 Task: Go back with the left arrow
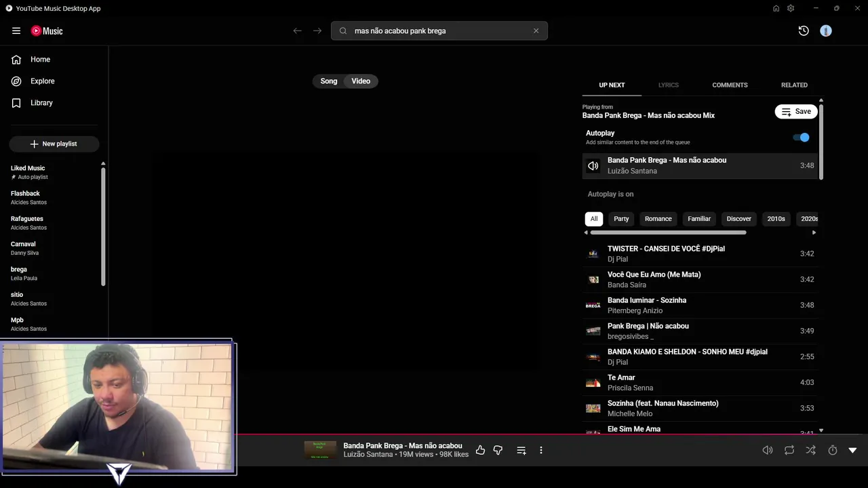pos(297,30)
